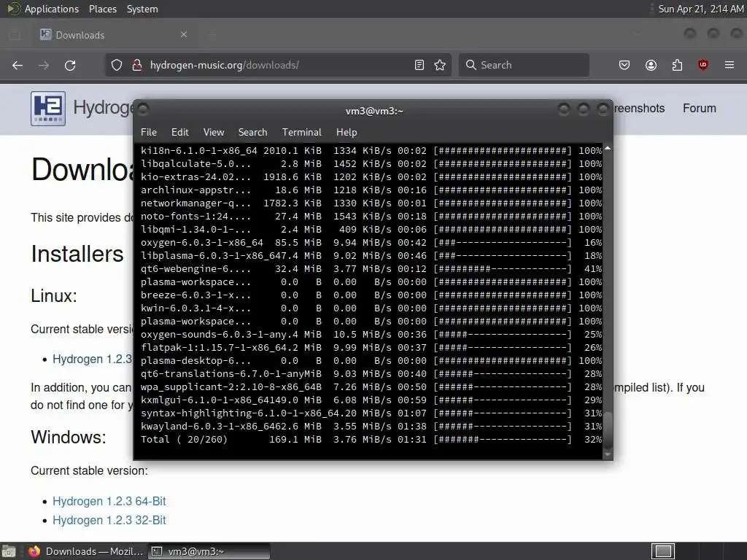Viewport: 747px width, 560px height.
Task: Open the terminal File menu
Action: point(149,133)
